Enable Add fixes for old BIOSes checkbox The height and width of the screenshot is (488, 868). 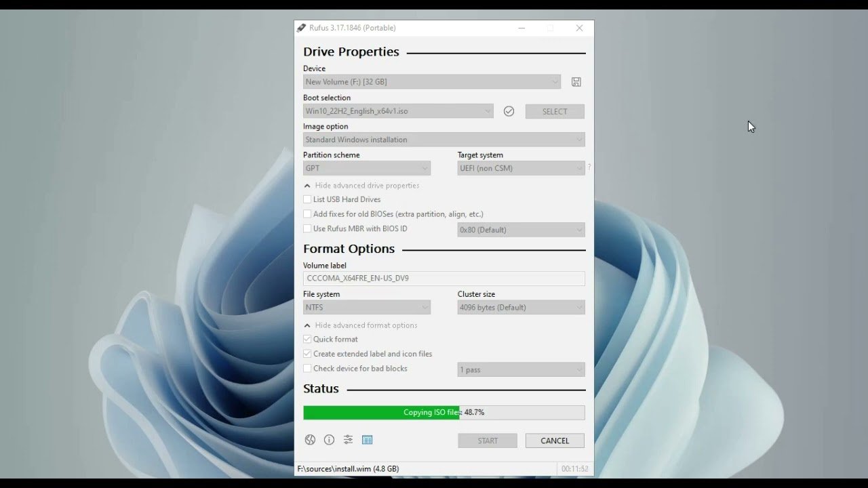(x=307, y=214)
